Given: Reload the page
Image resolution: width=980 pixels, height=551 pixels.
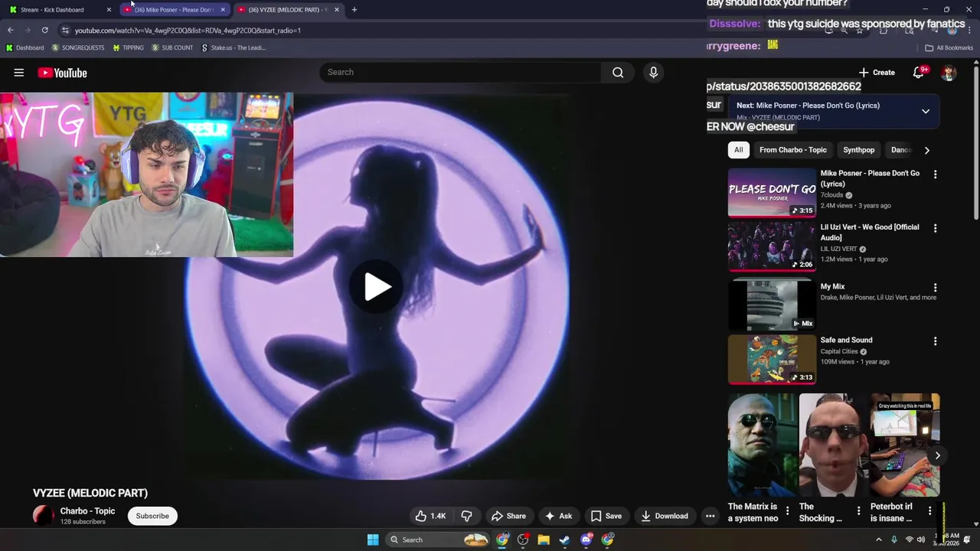Looking at the screenshot, I should click(x=44, y=31).
